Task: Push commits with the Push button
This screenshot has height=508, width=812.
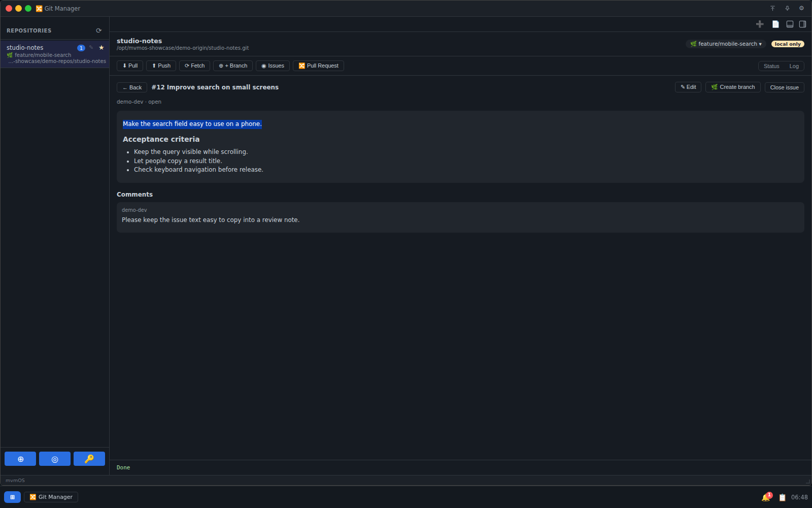Action: 161,66
